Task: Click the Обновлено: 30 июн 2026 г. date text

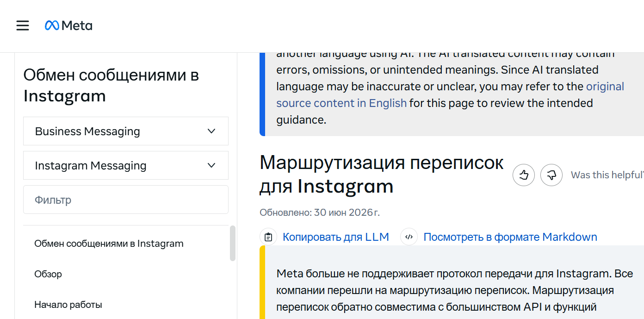Action: click(x=320, y=213)
